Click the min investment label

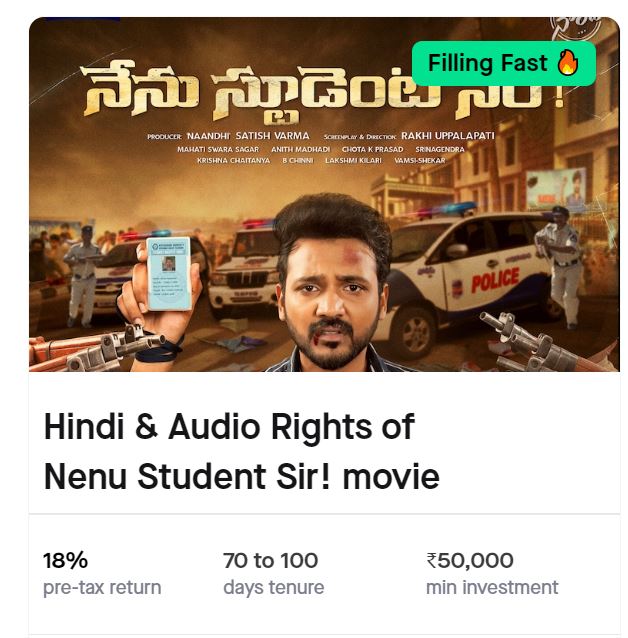click(492, 588)
